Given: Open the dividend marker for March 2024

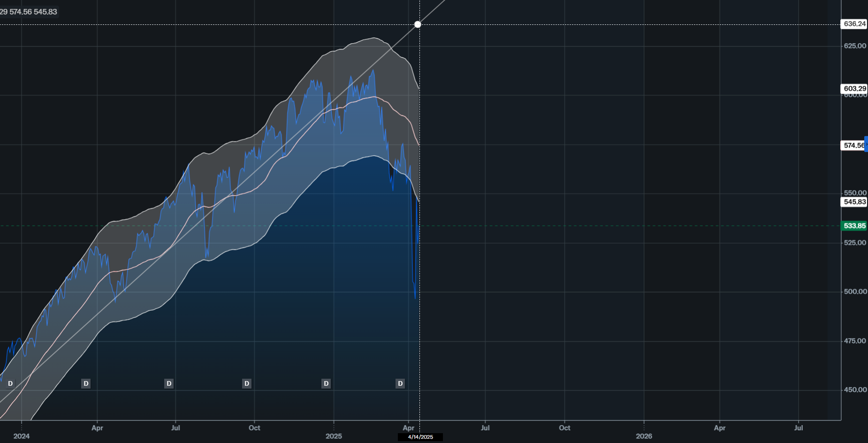Looking at the screenshot, I should 86,383.
